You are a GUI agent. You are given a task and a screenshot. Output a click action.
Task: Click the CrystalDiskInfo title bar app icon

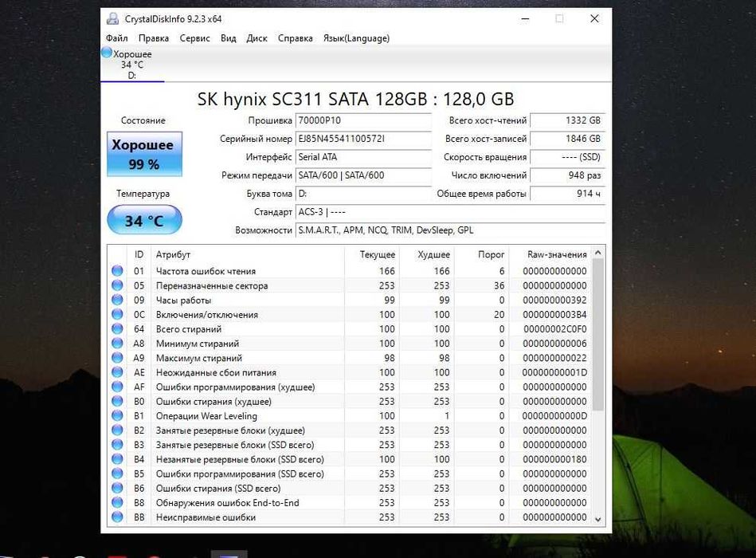[x=112, y=19]
